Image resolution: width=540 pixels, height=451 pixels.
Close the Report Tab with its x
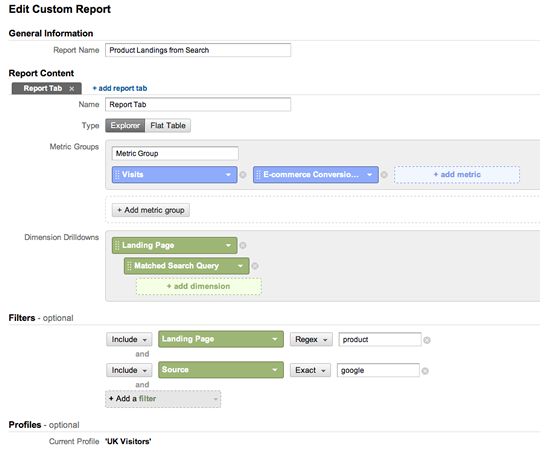click(x=72, y=88)
